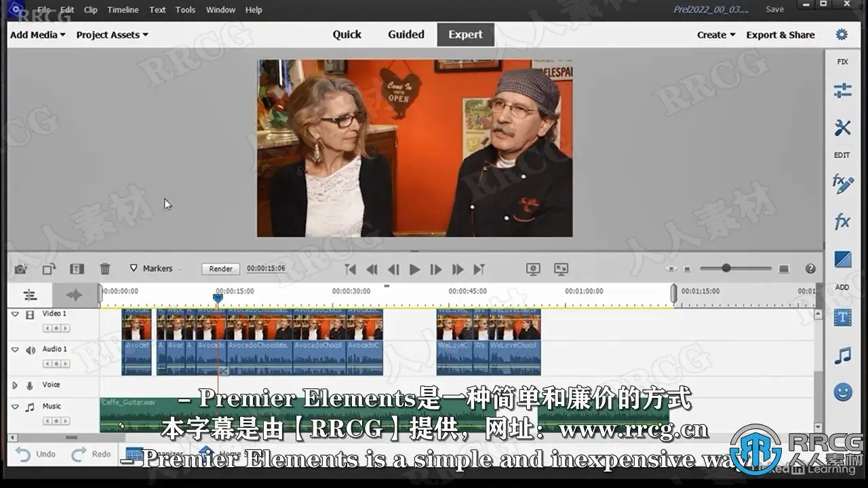Click the zoom in timeline icon
This screenshot has height=488, width=868.
tap(784, 269)
